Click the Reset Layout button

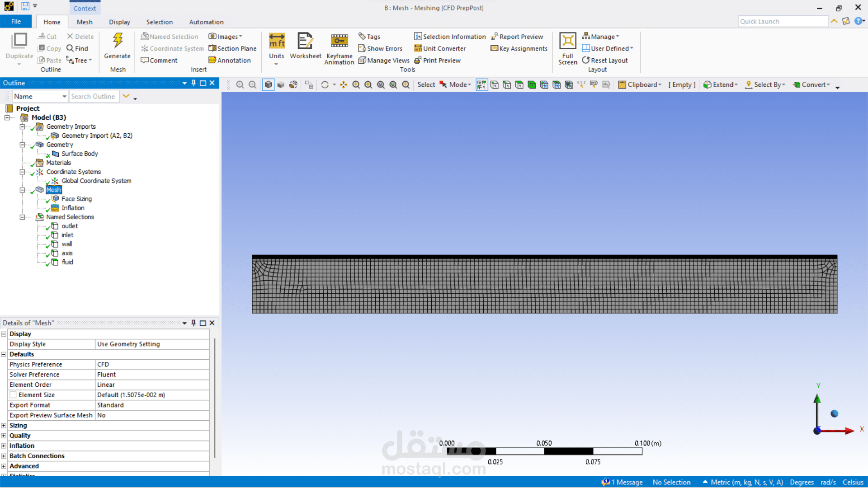(x=604, y=60)
